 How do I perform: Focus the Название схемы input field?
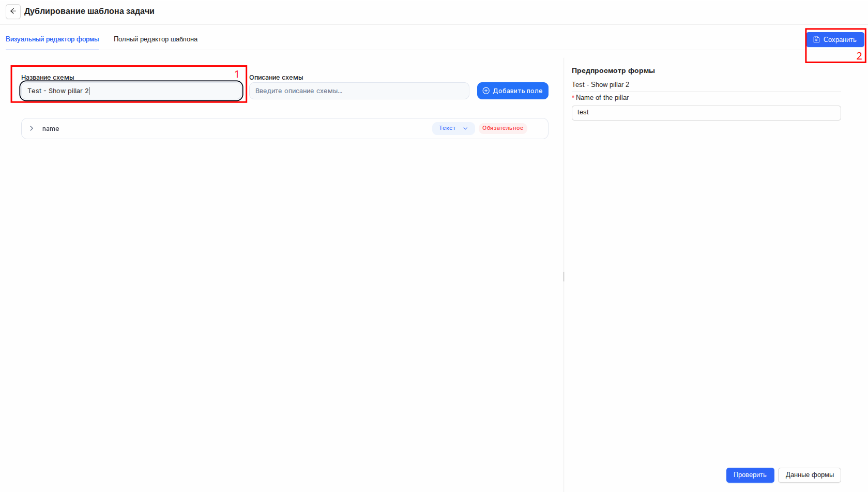(131, 91)
